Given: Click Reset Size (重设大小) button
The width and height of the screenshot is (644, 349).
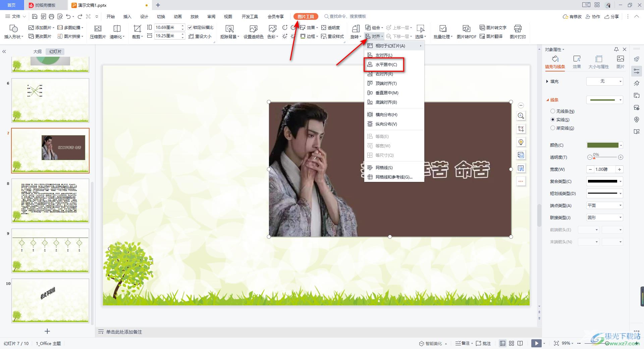Looking at the screenshot, I should tap(200, 36).
